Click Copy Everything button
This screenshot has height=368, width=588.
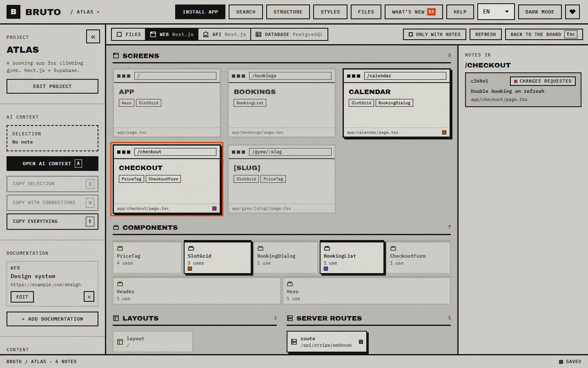52,222
